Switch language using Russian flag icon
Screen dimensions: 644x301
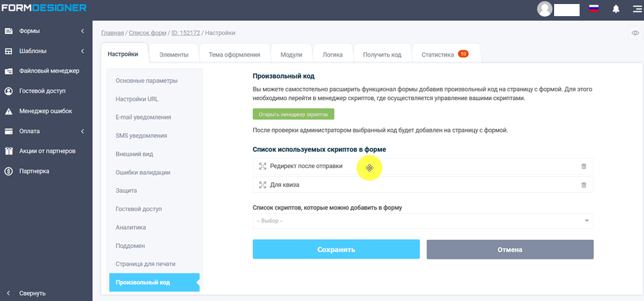tap(593, 9)
